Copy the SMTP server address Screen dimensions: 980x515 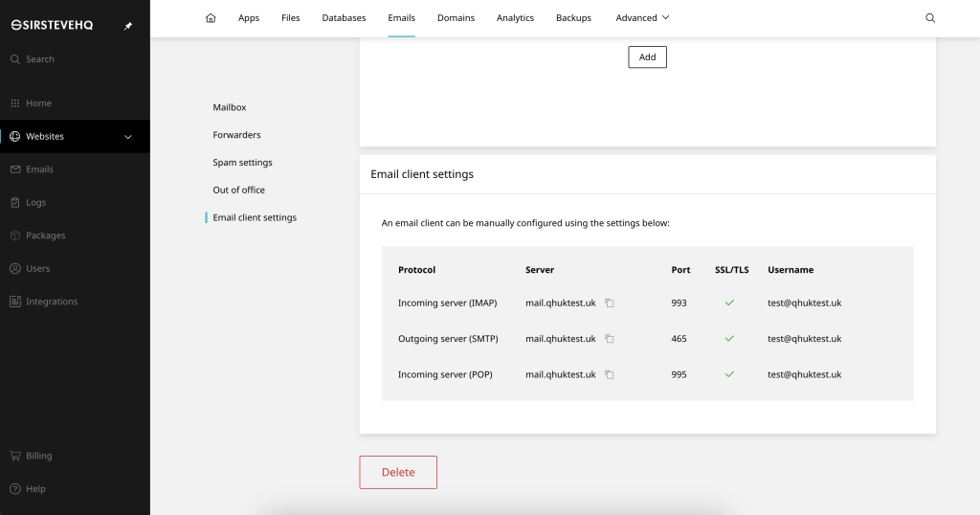point(610,339)
